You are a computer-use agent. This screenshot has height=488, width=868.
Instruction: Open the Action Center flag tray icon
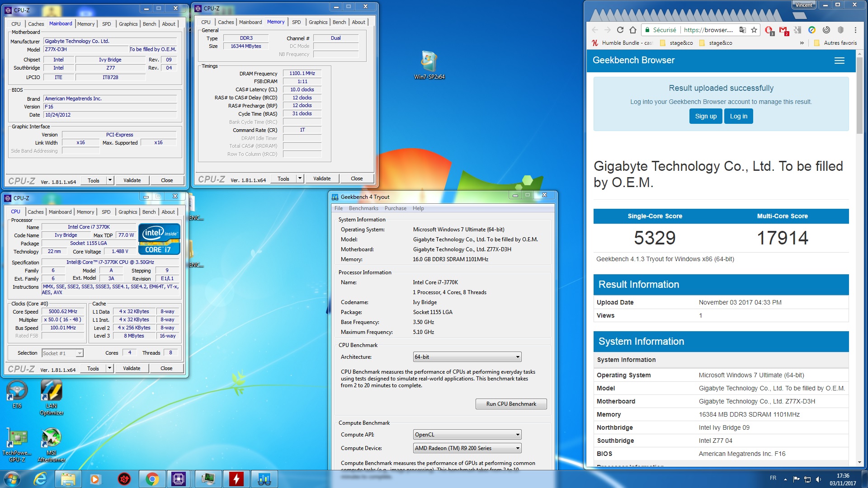click(x=796, y=479)
